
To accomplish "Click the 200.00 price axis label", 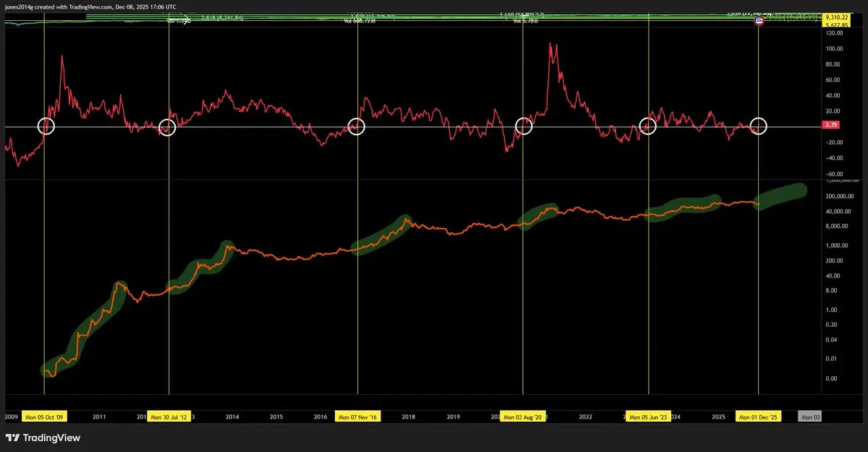I will tap(834, 260).
